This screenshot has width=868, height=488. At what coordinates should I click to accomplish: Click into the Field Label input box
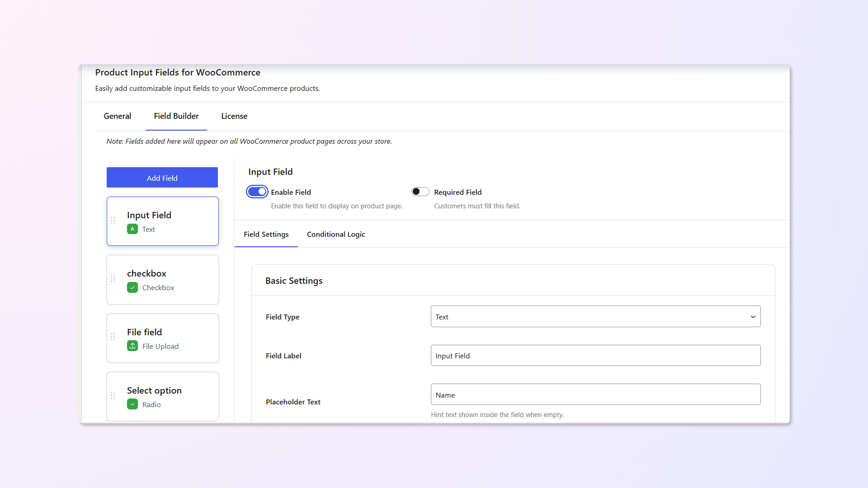click(595, 356)
